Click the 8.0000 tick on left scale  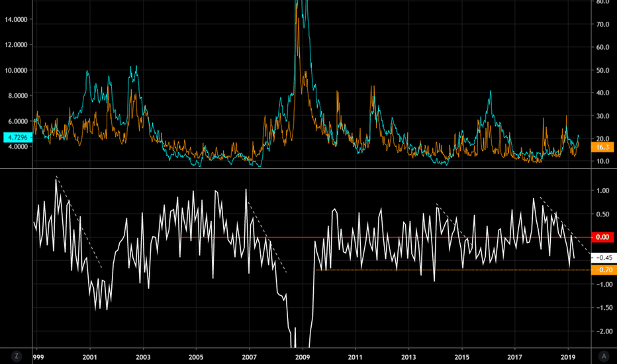point(18,95)
